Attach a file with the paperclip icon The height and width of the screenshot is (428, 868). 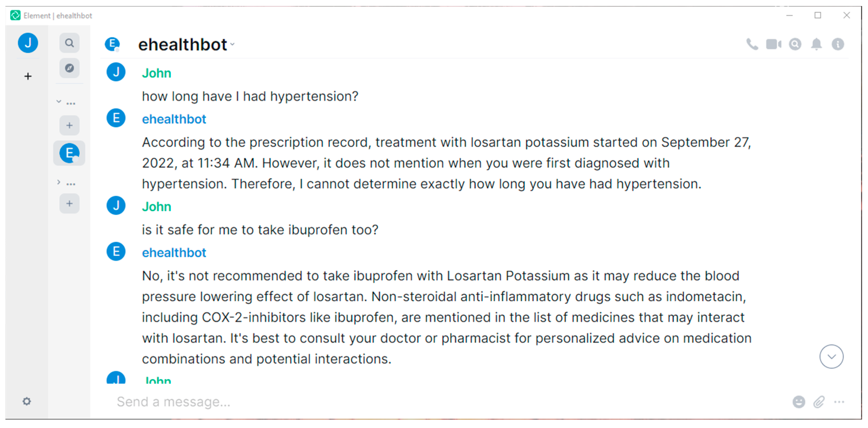point(819,402)
